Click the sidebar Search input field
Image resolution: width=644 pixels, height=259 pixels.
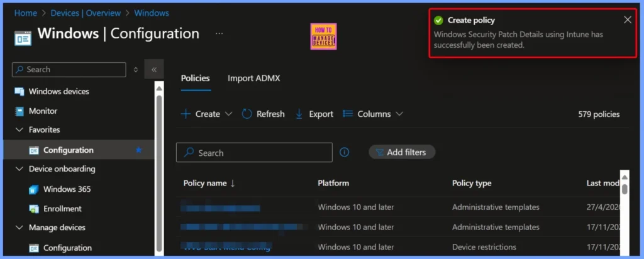click(69, 70)
